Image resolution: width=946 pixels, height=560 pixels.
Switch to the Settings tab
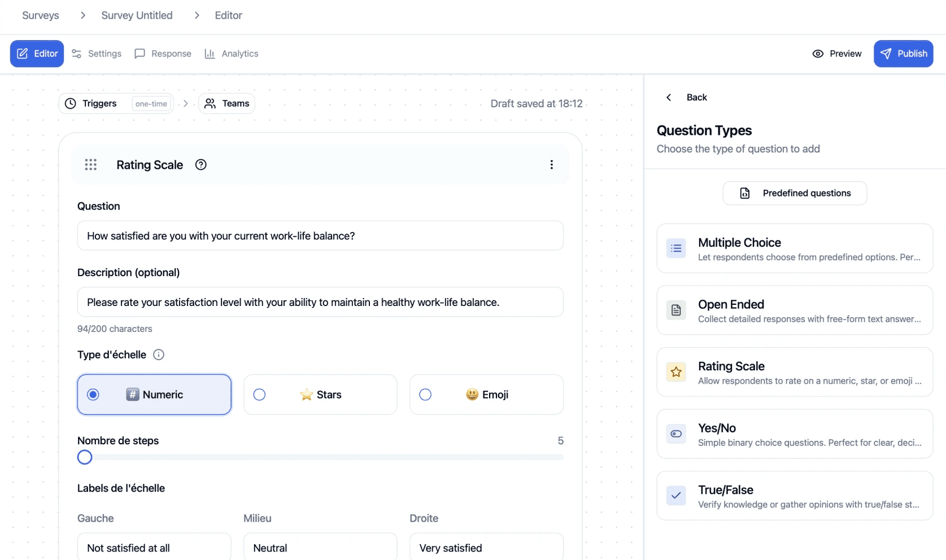[97, 54]
